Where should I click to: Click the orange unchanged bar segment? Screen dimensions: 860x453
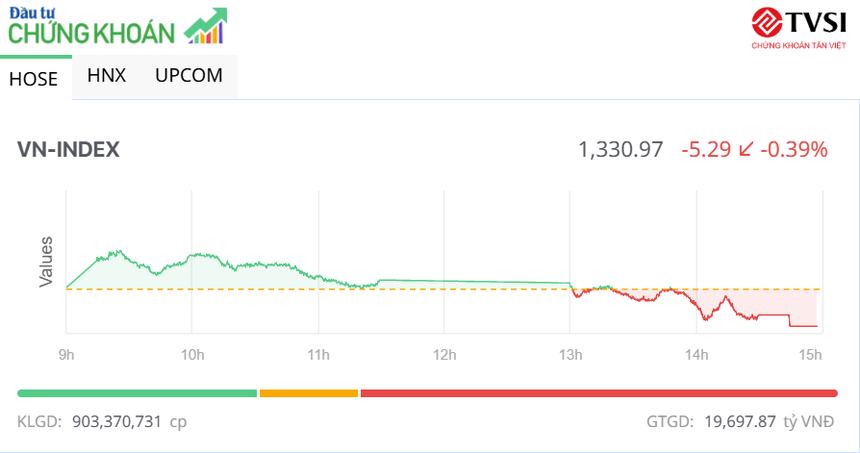point(308,393)
